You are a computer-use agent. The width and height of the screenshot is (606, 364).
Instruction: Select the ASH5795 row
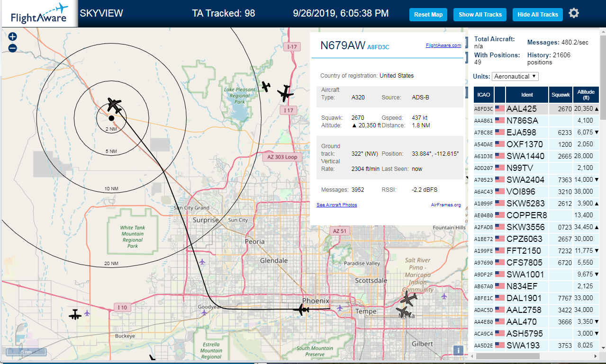(x=537, y=334)
